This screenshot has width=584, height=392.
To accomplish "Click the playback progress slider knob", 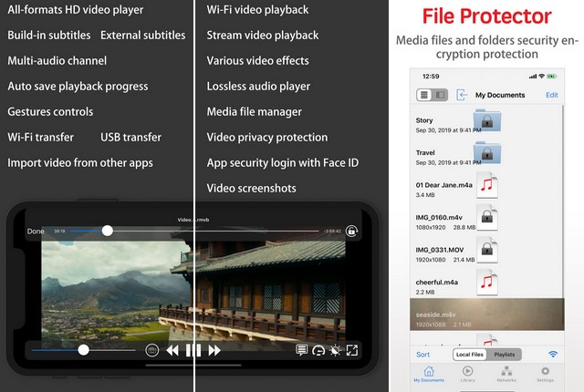I will tap(108, 231).
